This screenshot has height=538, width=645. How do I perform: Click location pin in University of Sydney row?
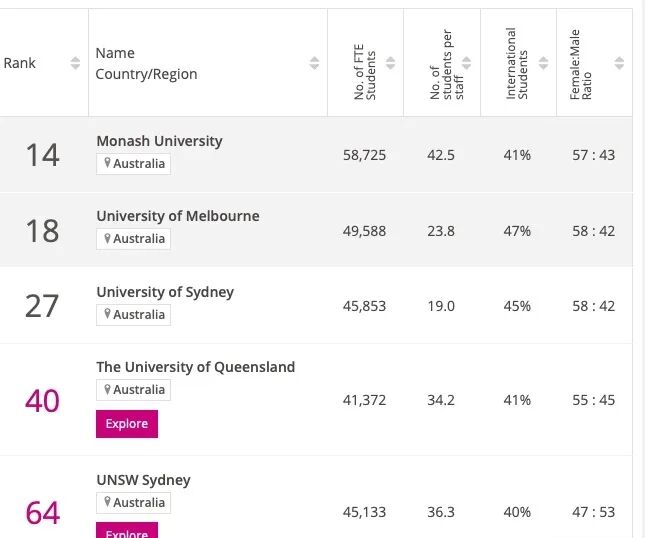coord(107,314)
